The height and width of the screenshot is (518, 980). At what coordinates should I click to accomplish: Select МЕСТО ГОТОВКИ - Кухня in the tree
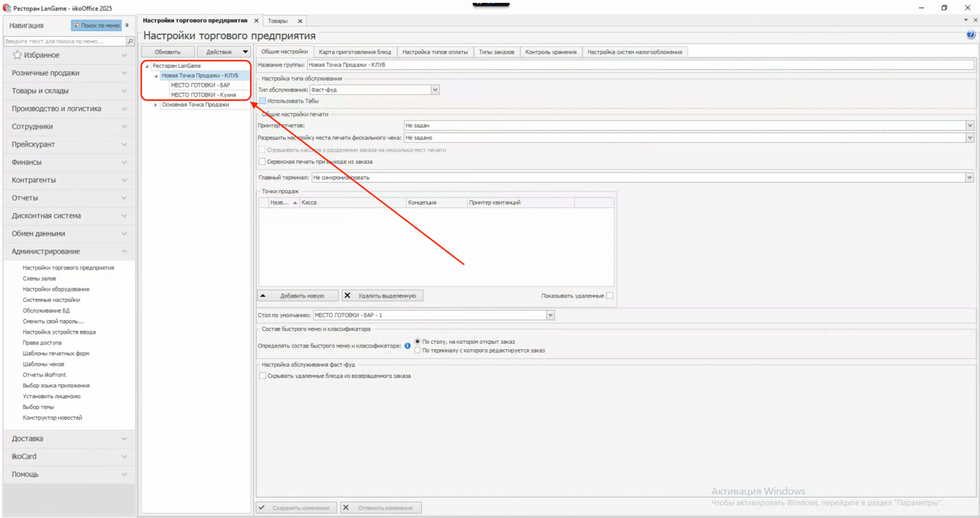point(204,94)
